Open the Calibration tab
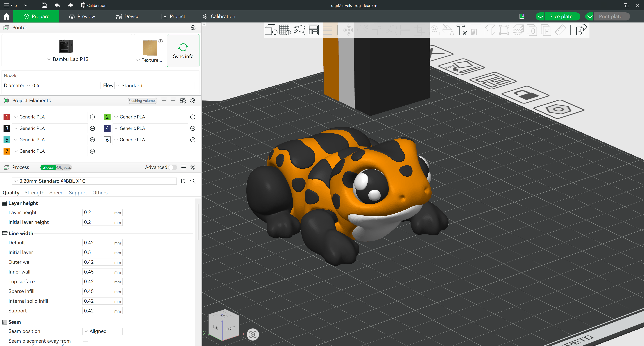644x346 pixels. click(219, 16)
